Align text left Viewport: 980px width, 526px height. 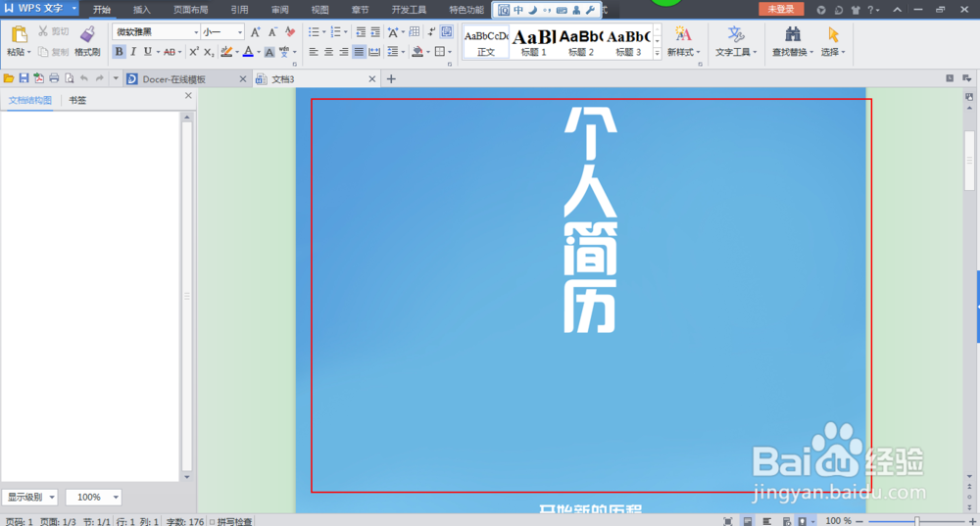[x=314, y=52]
